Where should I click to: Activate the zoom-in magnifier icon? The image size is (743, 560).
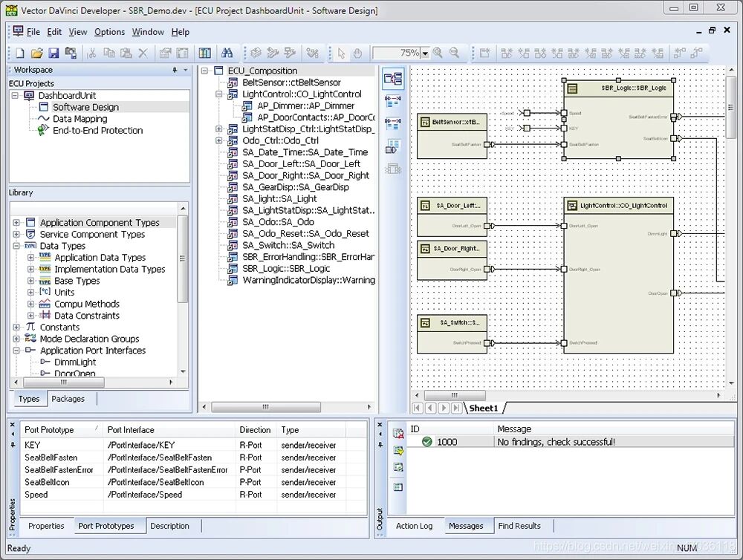[437, 53]
